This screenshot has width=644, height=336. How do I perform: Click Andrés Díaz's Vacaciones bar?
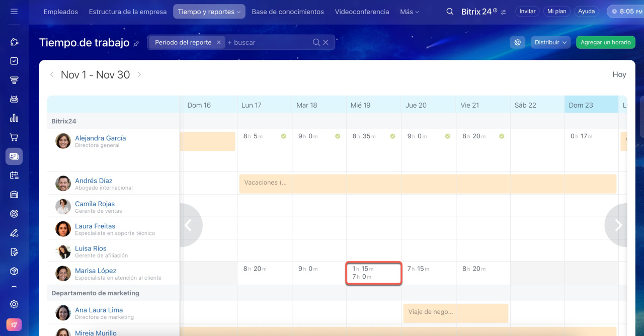point(428,184)
